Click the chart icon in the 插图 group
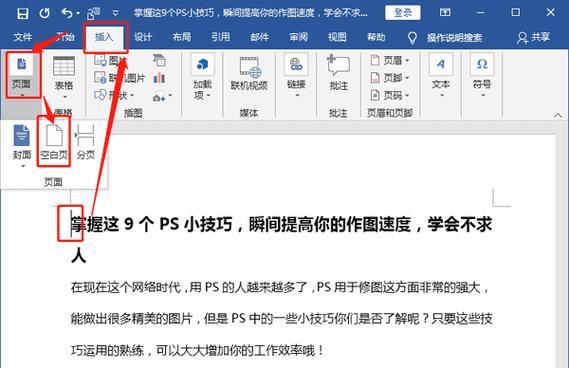The width and height of the screenshot is (569, 368). pos(159,78)
